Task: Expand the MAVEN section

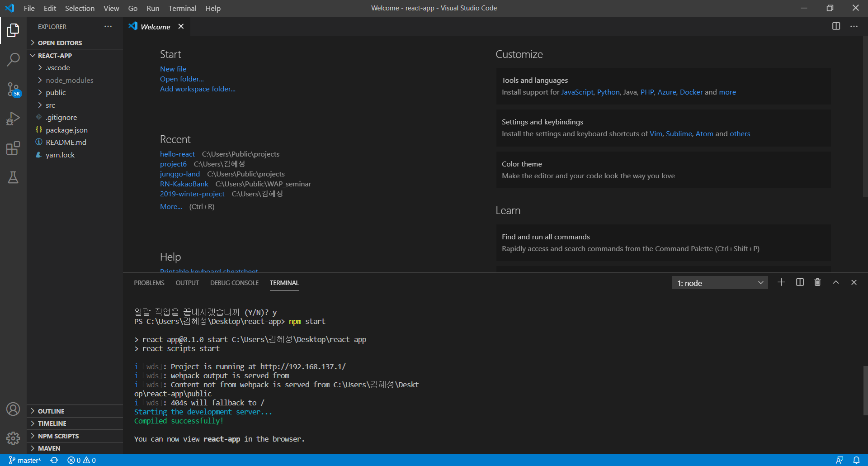Action: click(75, 448)
